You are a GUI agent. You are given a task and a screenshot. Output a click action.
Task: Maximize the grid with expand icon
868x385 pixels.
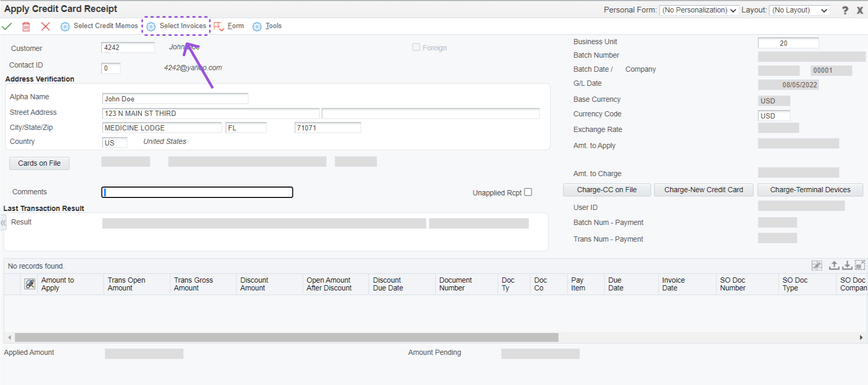tap(860, 265)
